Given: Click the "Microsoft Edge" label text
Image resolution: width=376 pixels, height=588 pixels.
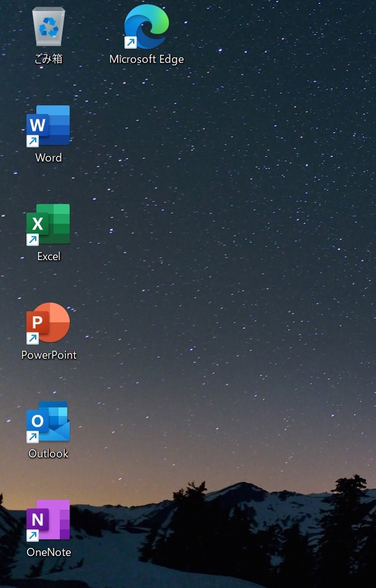Looking at the screenshot, I should tap(147, 59).
